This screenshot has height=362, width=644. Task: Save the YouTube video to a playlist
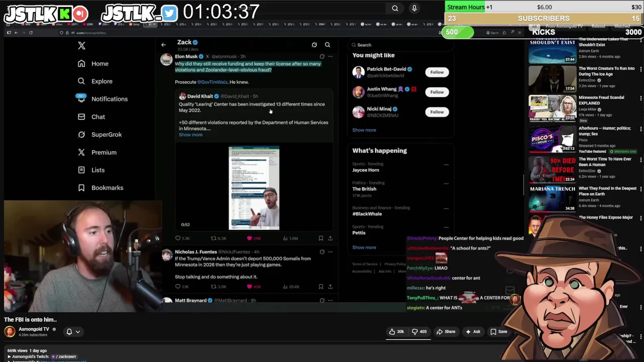(499, 332)
